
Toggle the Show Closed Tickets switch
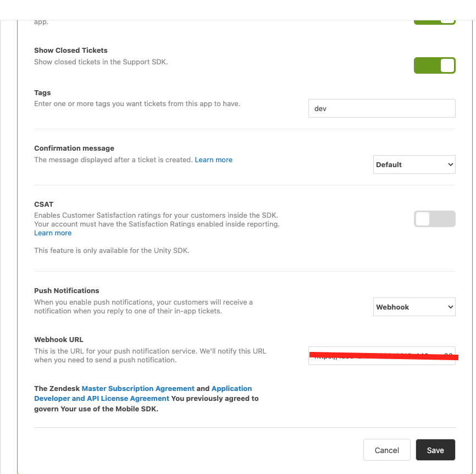pyautogui.click(x=434, y=65)
